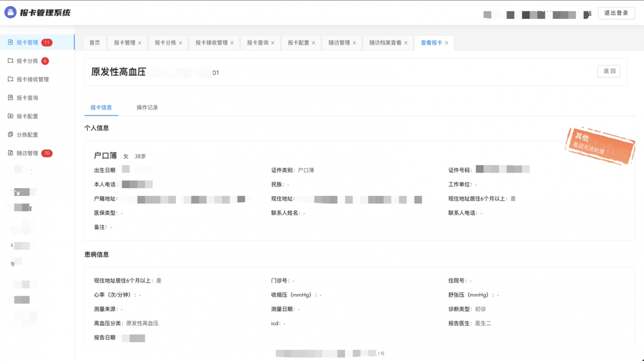Click the 心率（次/分钟） label
Viewport: 644px width, 361px height.
coord(114,295)
